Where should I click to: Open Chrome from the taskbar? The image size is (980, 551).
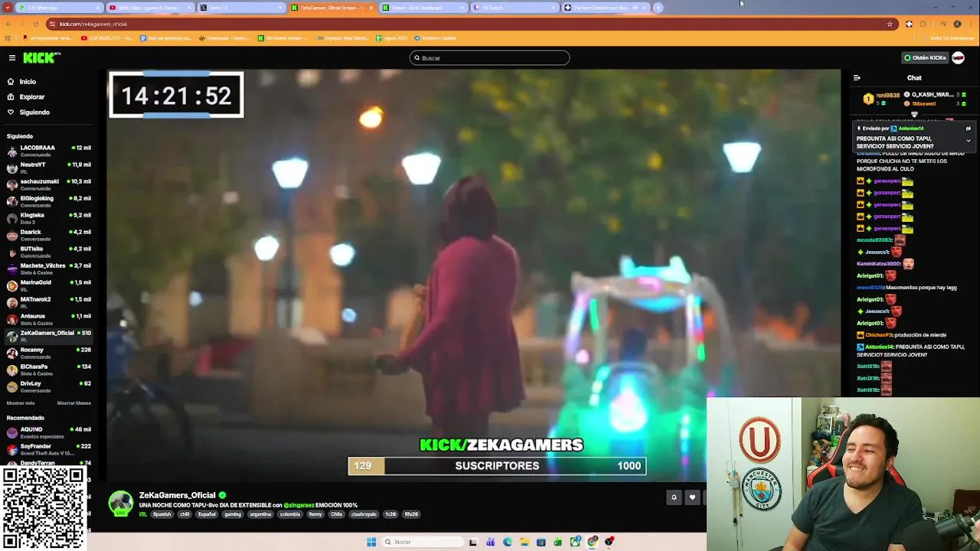tap(593, 542)
